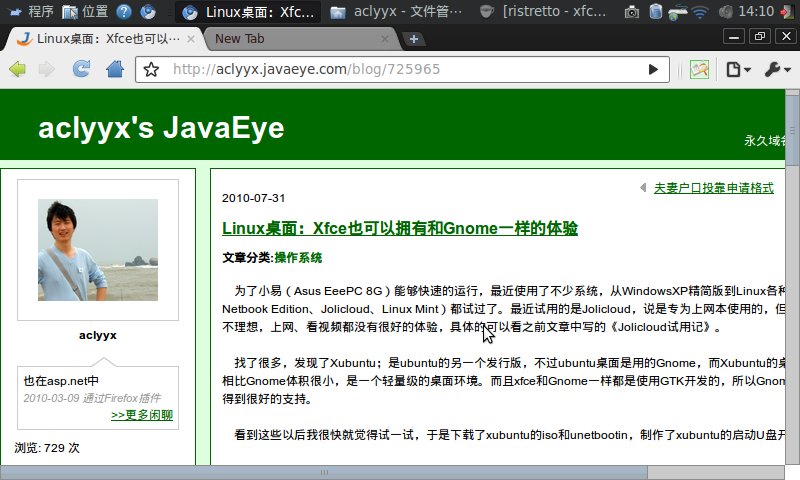Screen dimensions: 800x480
Task: Switch to the ristretto taskbar window
Action: coord(543,12)
